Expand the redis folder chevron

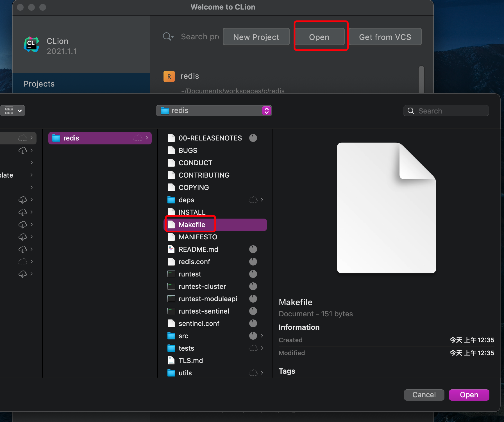tap(147, 138)
